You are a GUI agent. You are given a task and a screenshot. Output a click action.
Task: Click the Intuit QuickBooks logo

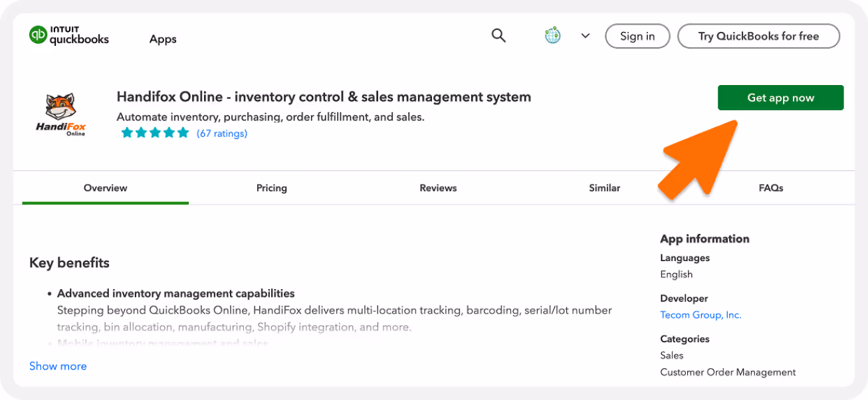68,35
